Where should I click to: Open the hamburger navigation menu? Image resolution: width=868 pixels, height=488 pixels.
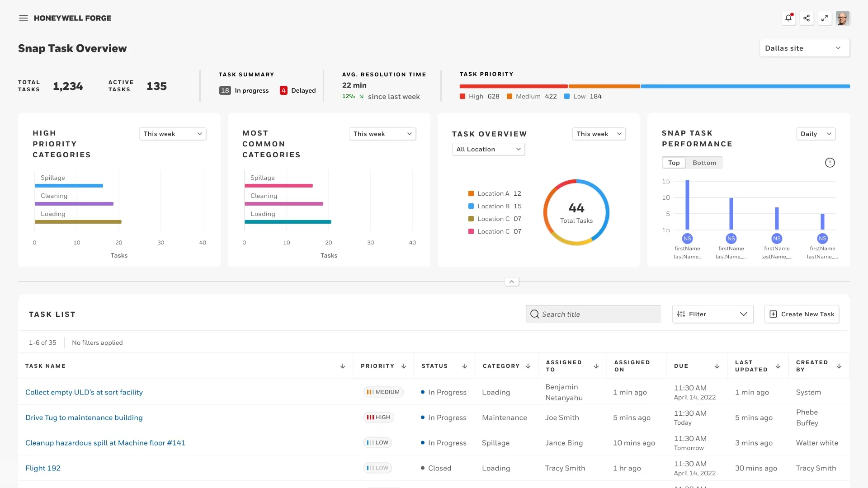tap(23, 18)
